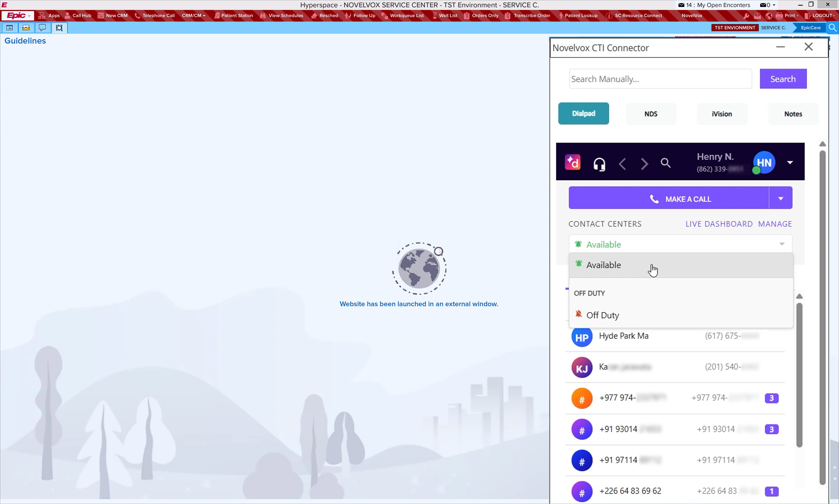Go forward with the right chevron arrow

644,164
